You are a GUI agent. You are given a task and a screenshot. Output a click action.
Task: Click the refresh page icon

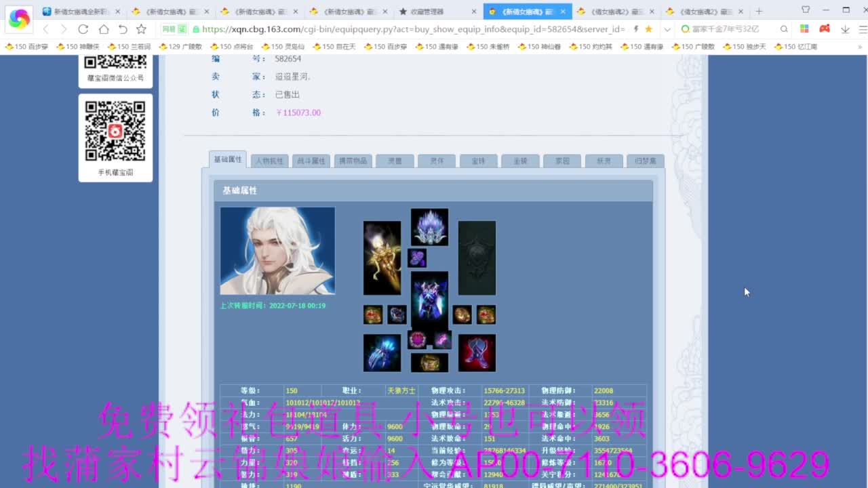coord(83,30)
